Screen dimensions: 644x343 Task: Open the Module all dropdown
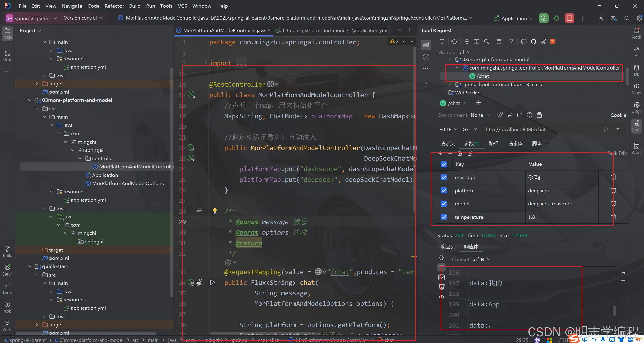[464, 52]
